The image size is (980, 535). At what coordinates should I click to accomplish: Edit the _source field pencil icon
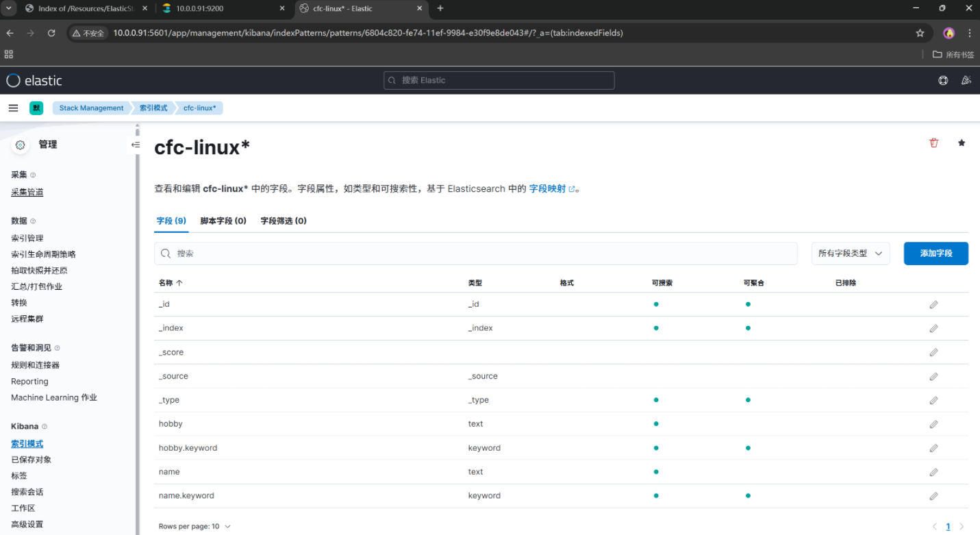tap(933, 376)
